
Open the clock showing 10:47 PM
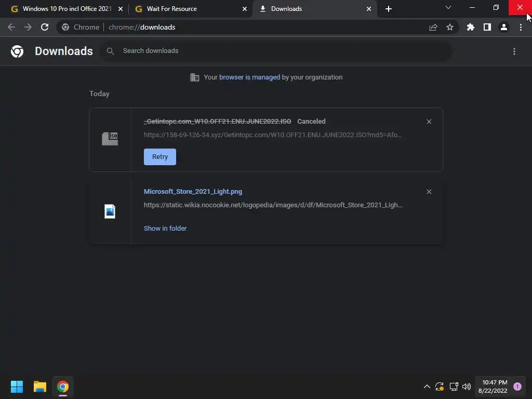[x=493, y=387]
